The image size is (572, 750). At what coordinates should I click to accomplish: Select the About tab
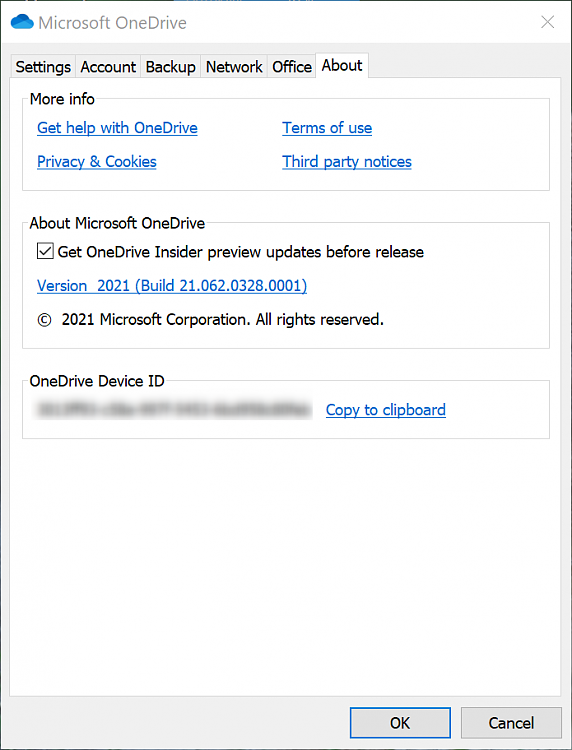(342, 66)
